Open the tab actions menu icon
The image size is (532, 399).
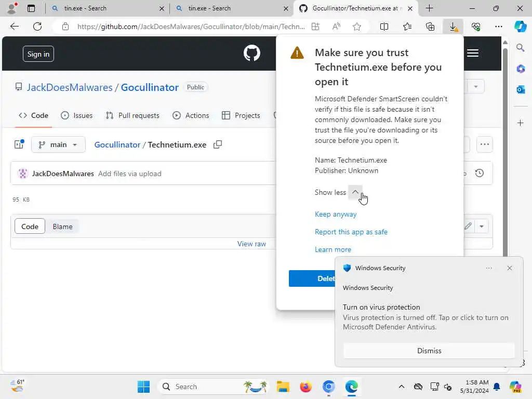[x=31, y=8]
